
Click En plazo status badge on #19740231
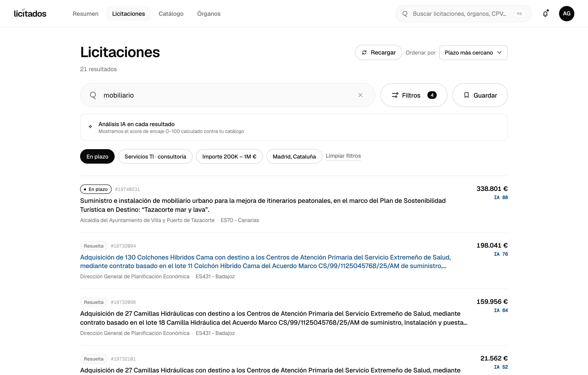tap(96, 189)
